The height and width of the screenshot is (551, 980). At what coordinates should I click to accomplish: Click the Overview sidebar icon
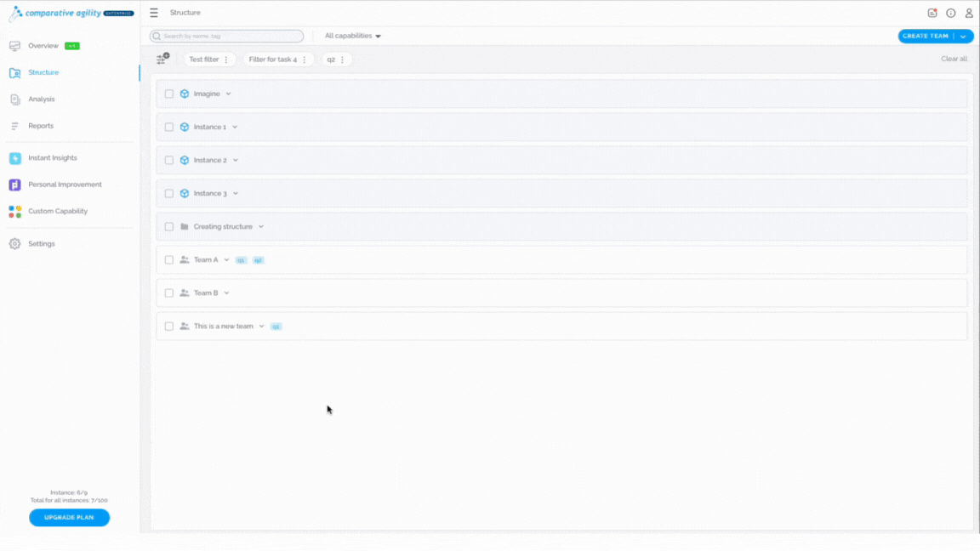coord(15,46)
